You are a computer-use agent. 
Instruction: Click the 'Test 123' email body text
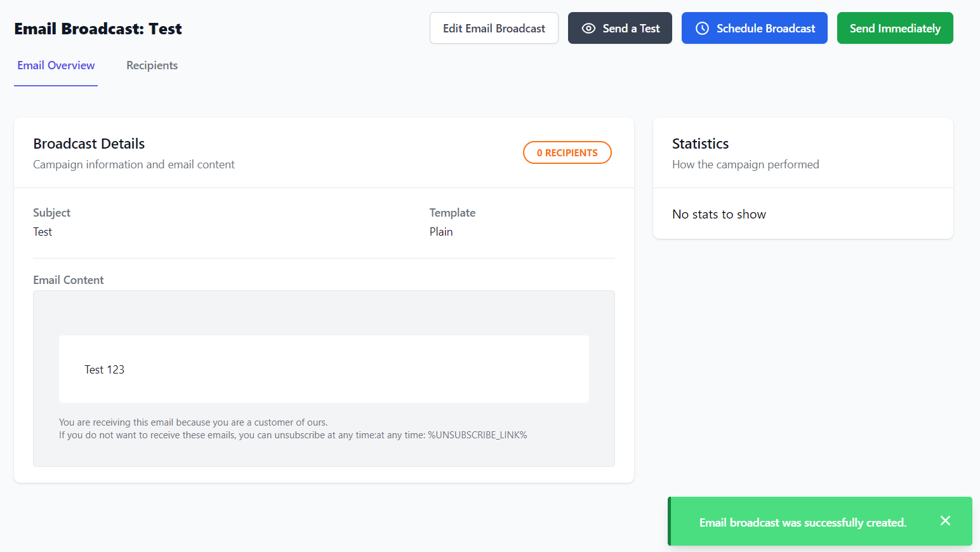(104, 370)
